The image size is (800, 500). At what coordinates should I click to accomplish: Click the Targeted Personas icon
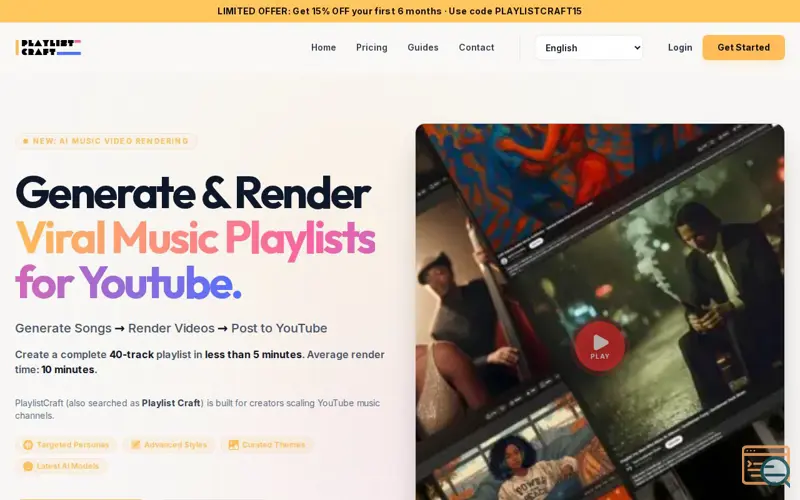tap(28, 445)
